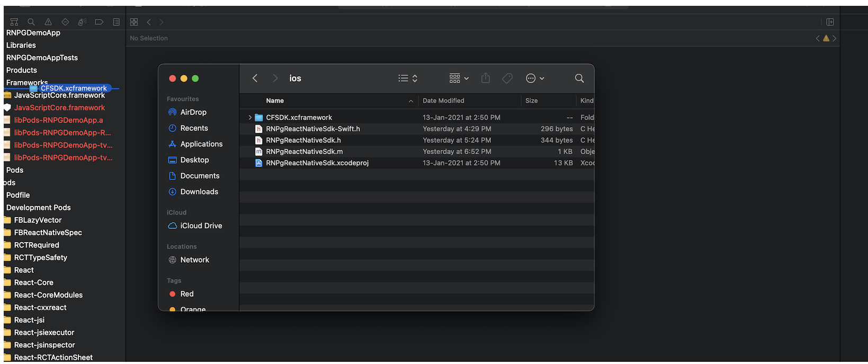868x364 pixels.
Task: Select black JavaScriptCore.framework entry
Action: (59, 95)
